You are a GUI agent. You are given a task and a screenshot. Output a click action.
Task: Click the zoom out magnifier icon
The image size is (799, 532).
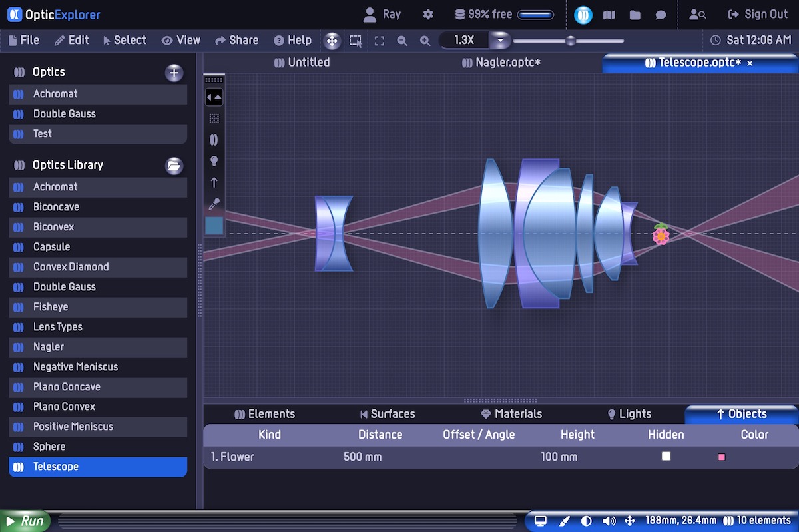point(402,41)
